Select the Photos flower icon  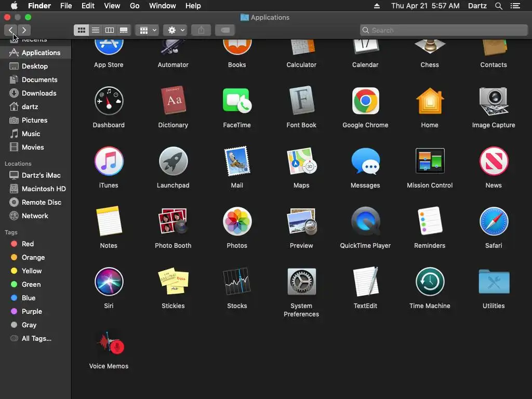[x=237, y=221]
